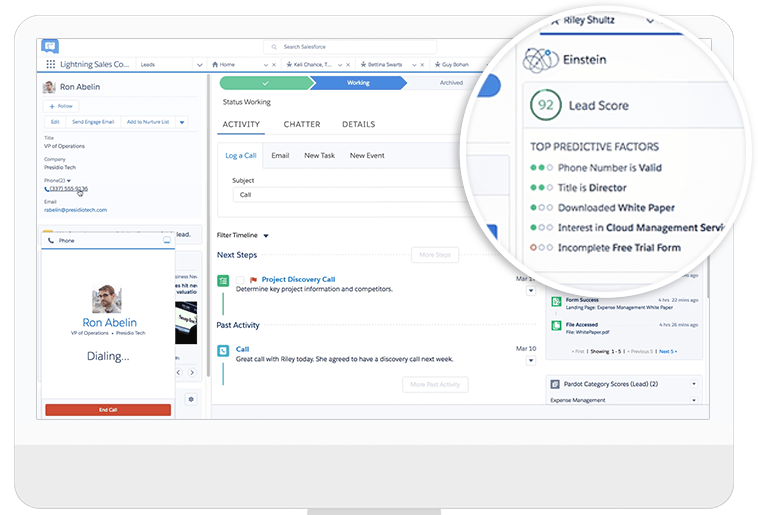Open the Call past activity link
The width and height of the screenshot is (758, 515).
click(x=242, y=349)
